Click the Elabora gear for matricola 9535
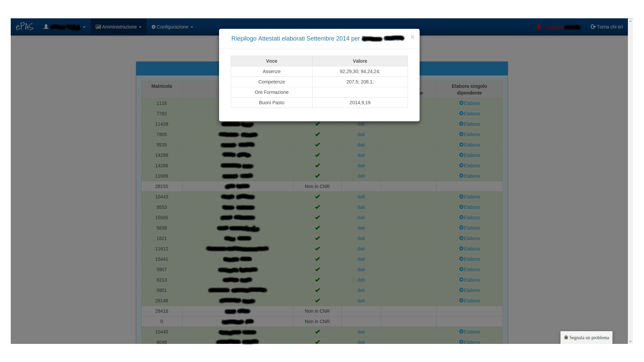This screenshot has height=362, width=644. click(462, 145)
